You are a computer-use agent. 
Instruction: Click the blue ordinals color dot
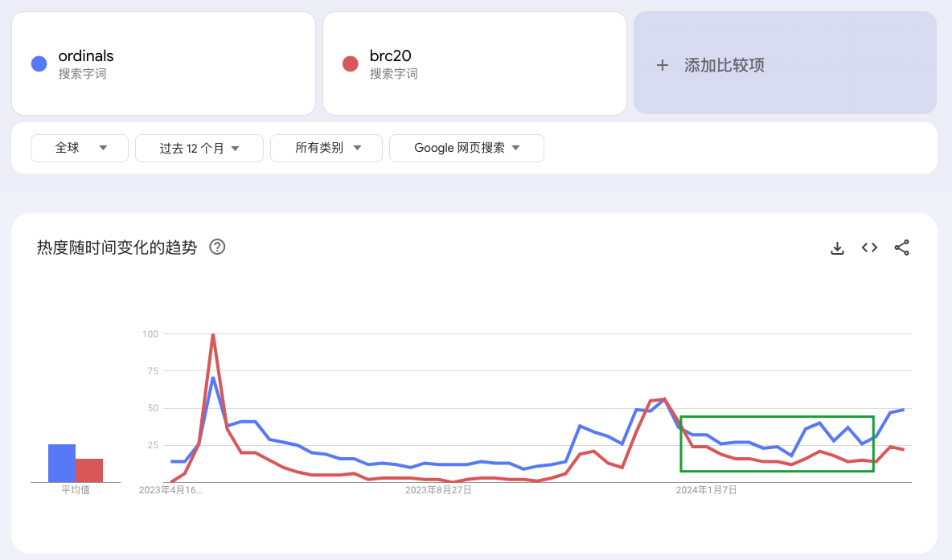pyautogui.click(x=39, y=63)
